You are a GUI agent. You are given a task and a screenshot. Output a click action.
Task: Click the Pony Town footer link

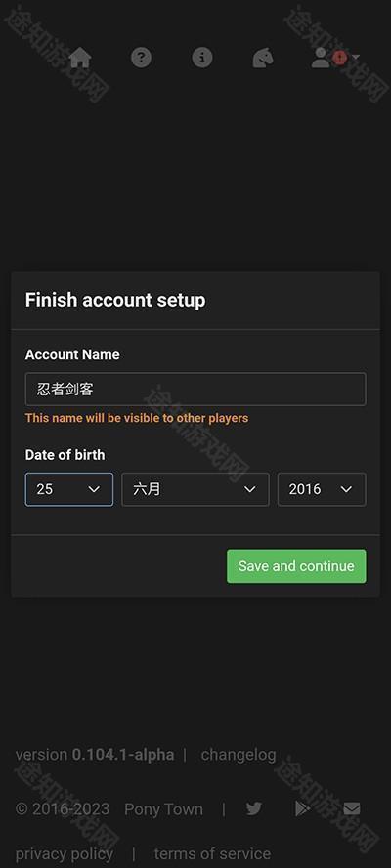(x=163, y=809)
